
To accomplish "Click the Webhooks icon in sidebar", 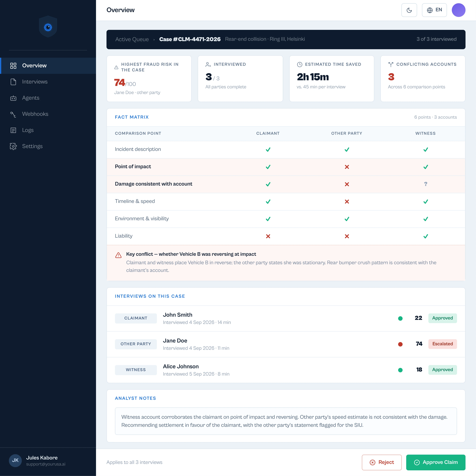I will [13, 114].
